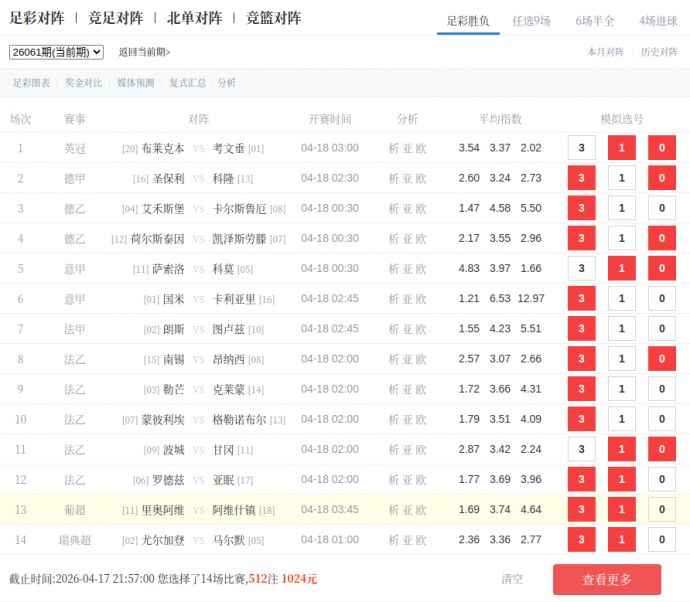Open 媒体预测 sub-menu item
The height and width of the screenshot is (602, 690).
coord(136,83)
